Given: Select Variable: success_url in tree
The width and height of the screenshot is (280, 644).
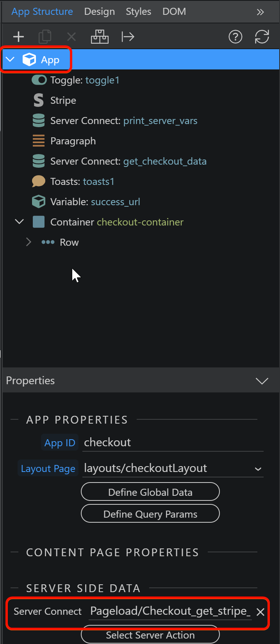Looking at the screenshot, I should tap(95, 202).
